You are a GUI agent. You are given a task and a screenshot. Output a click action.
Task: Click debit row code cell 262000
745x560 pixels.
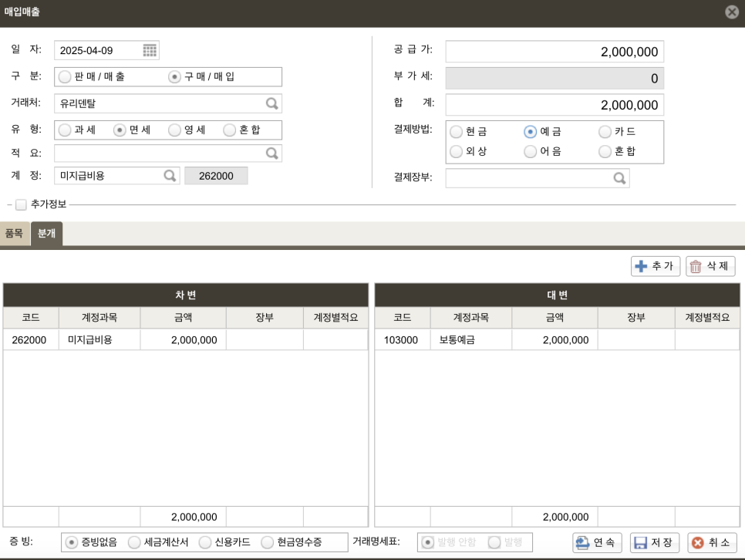(x=31, y=340)
